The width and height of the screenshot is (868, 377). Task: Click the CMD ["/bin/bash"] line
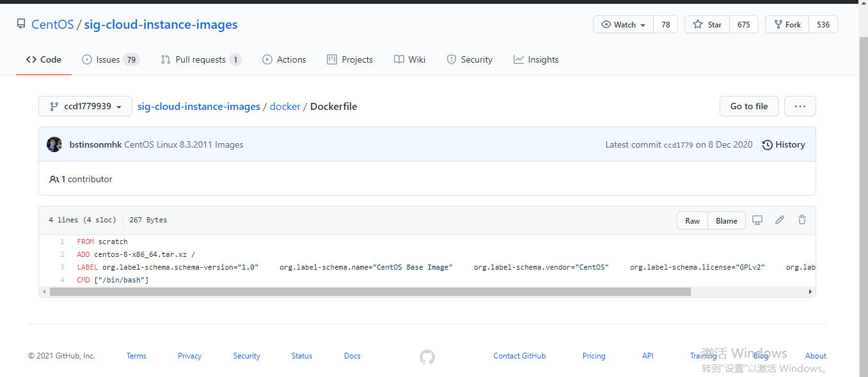click(113, 280)
